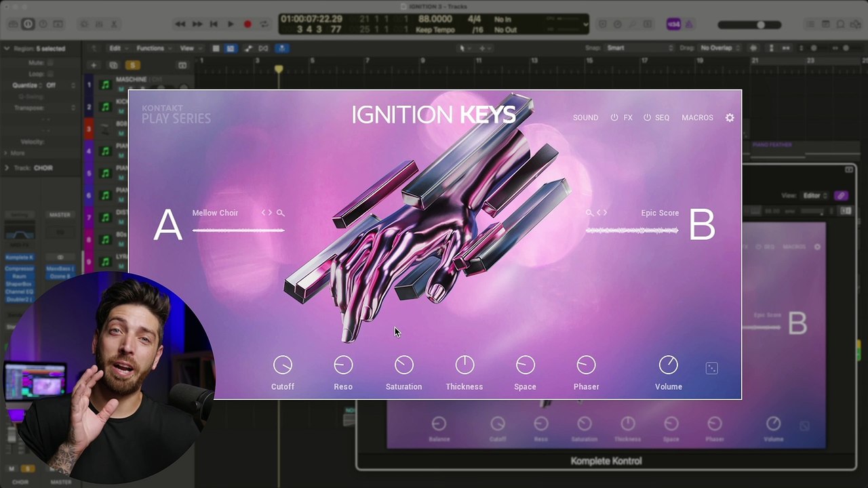Click the red Record button

[248, 24]
